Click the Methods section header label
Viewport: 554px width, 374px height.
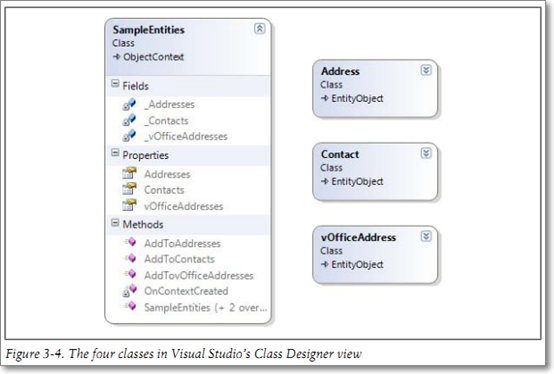(143, 225)
